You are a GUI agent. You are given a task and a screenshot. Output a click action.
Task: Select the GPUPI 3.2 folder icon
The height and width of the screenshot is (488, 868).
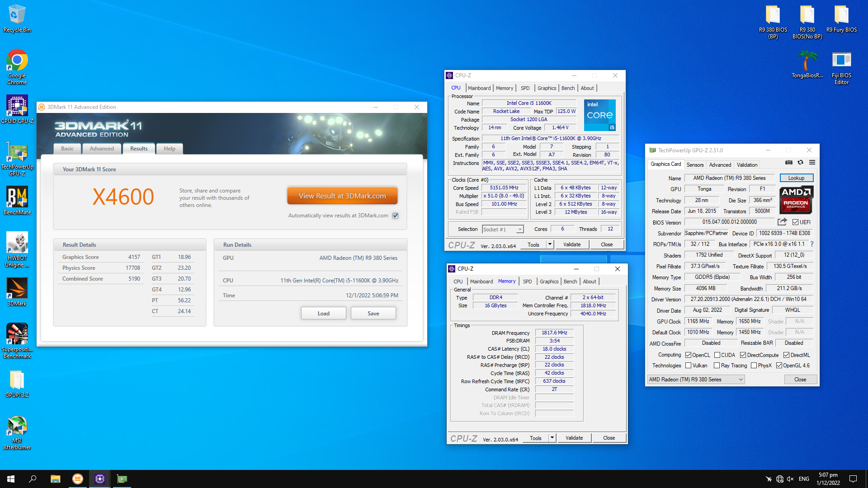pos(17,384)
